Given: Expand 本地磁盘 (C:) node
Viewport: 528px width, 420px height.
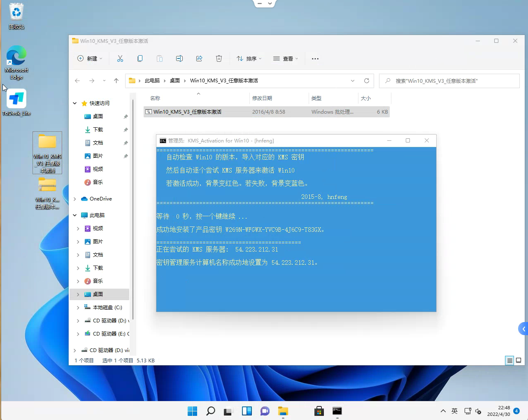Looking at the screenshot, I should (x=78, y=308).
